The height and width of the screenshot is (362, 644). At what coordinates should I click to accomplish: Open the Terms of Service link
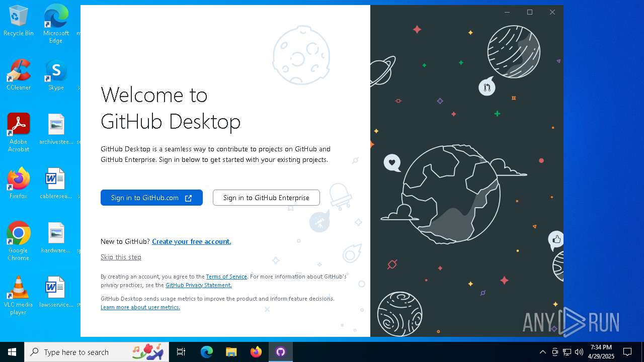tap(226, 277)
